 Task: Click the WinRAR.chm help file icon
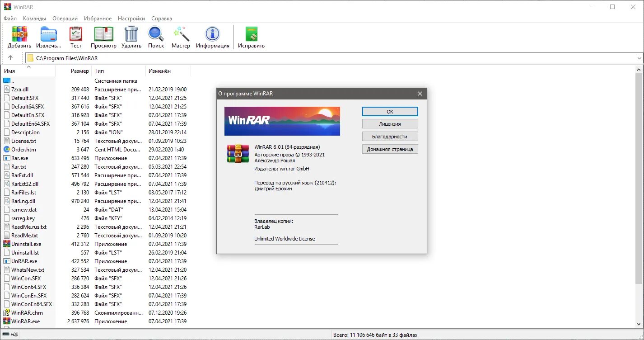(x=7, y=312)
